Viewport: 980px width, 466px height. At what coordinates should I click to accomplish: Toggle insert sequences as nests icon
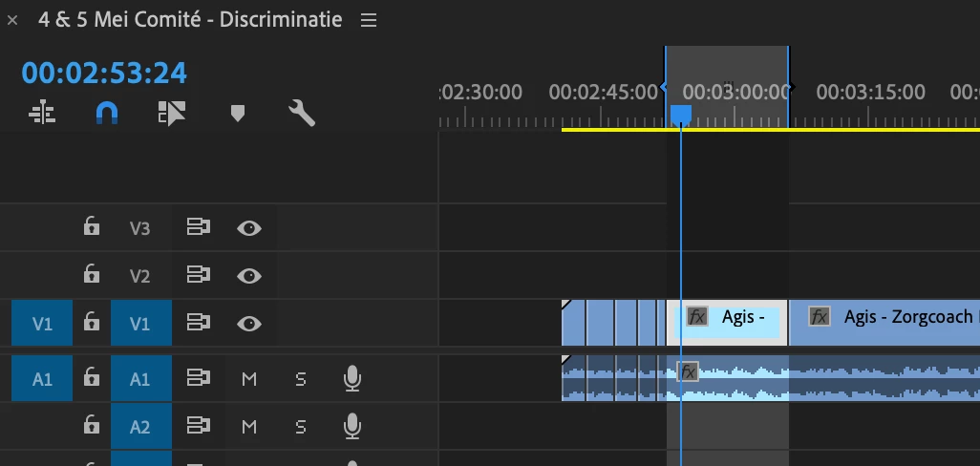click(42, 114)
